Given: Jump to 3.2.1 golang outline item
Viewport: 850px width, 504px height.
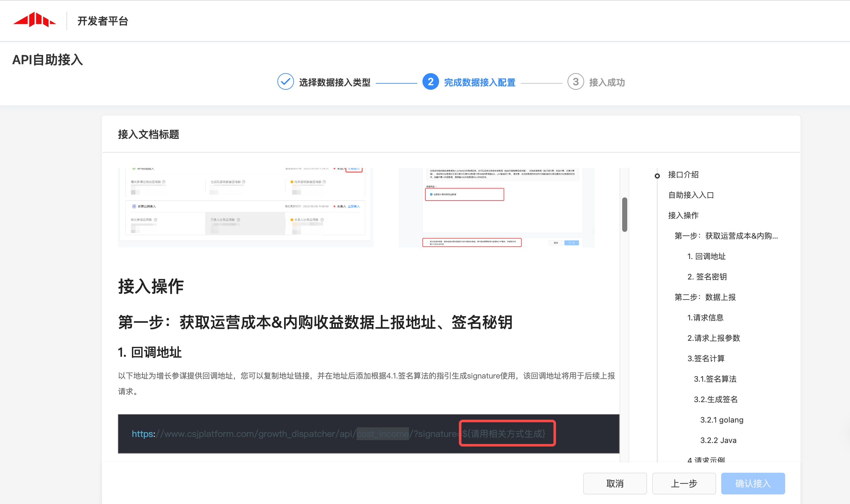Looking at the screenshot, I should [722, 420].
